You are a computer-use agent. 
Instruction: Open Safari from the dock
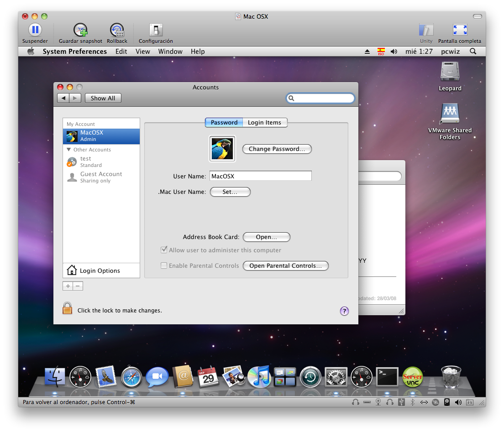(x=131, y=377)
